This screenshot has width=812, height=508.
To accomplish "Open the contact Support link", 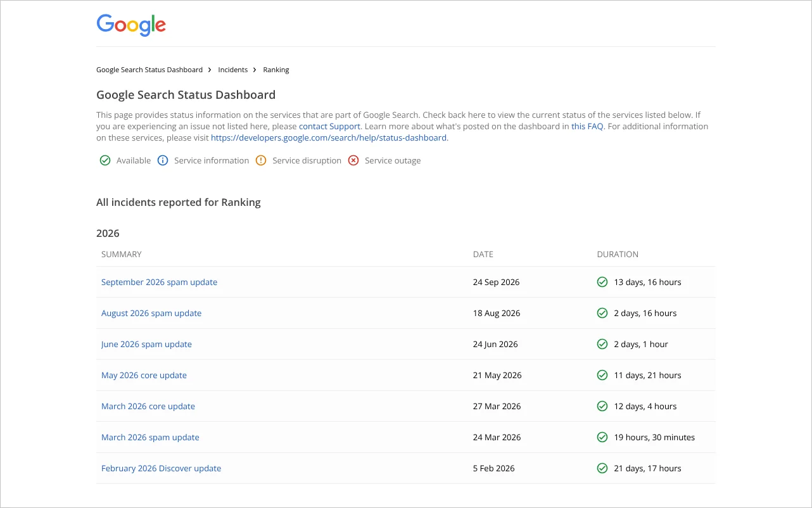I will pyautogui.click(x=329, y=126).
